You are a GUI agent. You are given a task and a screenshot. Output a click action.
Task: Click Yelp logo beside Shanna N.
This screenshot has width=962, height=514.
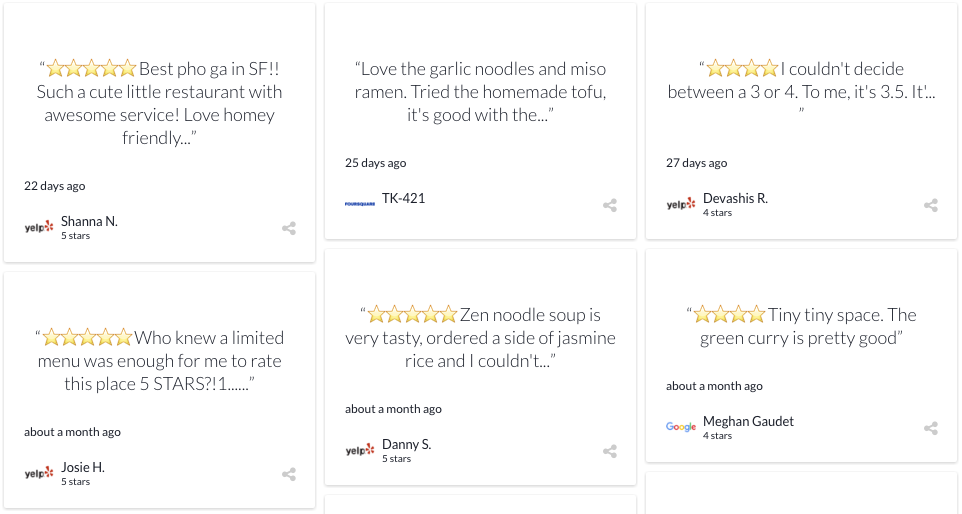point(39,228)
